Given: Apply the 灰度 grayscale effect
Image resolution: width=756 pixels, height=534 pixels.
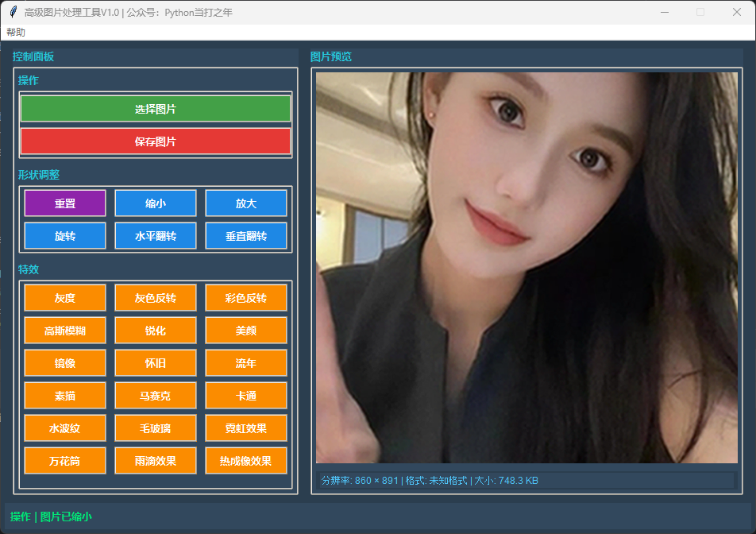Looking at the screenshot, I should [x=65, y=298].
